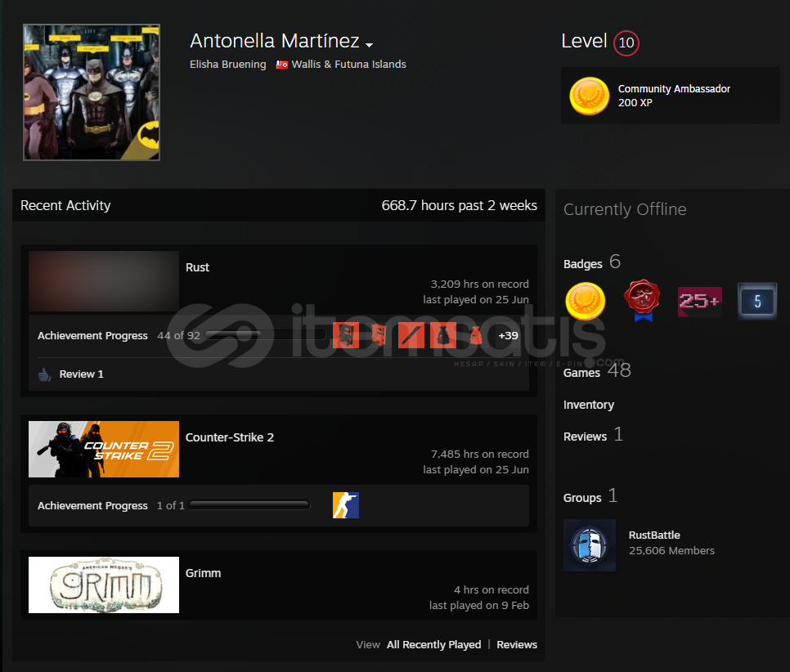Open the Grimm game banner image
The image size is (790, 672).
coord(104,585)
